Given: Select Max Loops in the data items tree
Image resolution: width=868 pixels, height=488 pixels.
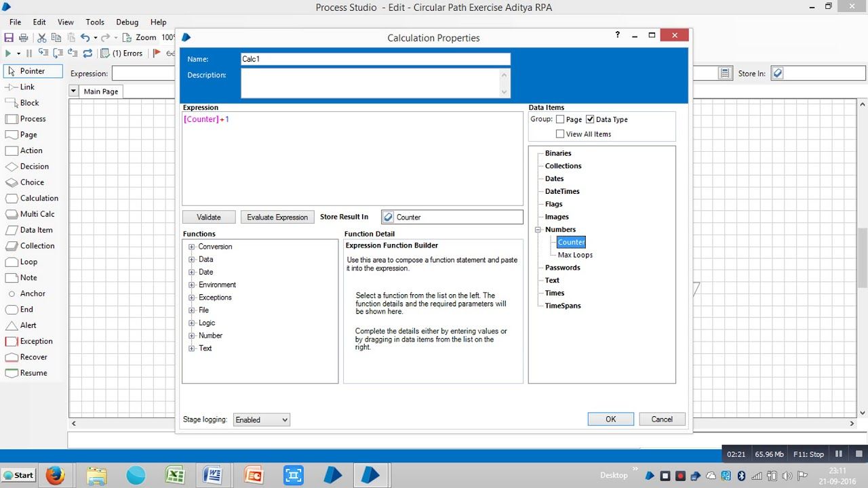Looking at the screenshot, I should click(x=575, y=255).
